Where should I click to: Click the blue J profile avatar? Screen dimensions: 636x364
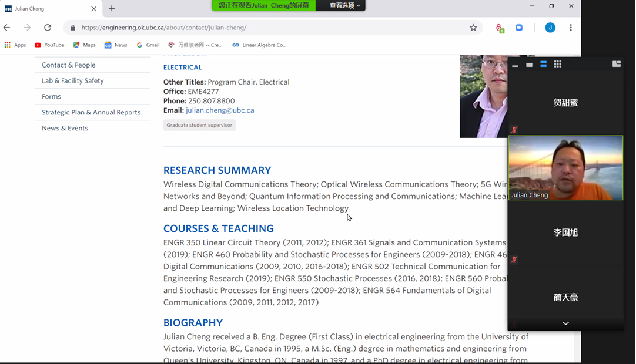pos(550,28)
